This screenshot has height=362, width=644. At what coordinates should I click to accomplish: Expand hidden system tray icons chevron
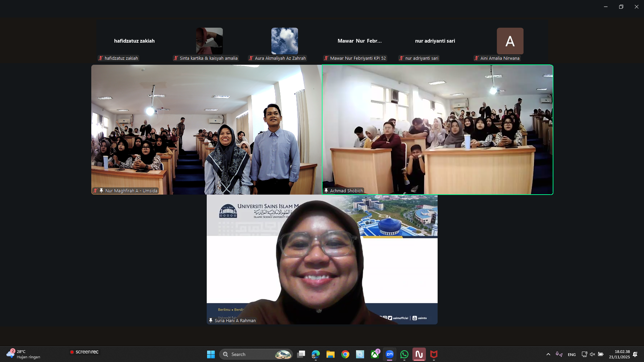pyautogui.click(x=548, y=354)
